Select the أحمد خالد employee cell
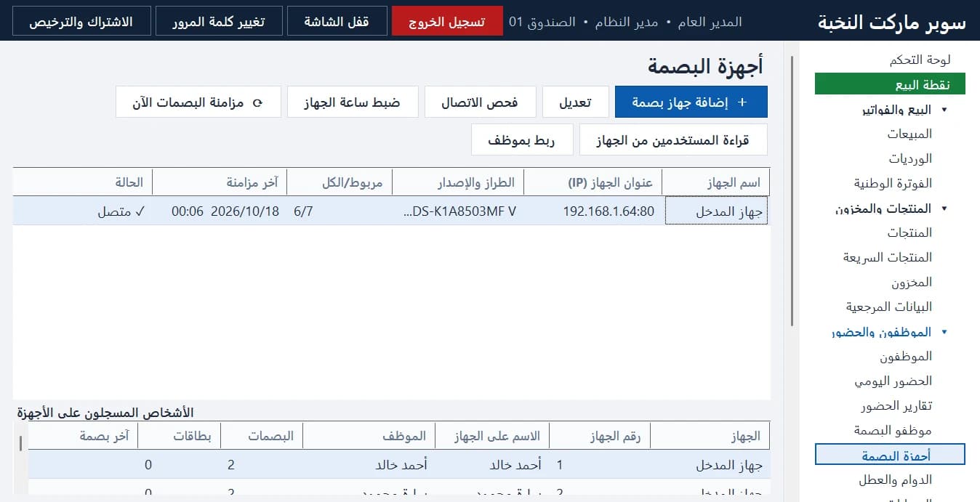Screen dimensions: 980x502 369,465
